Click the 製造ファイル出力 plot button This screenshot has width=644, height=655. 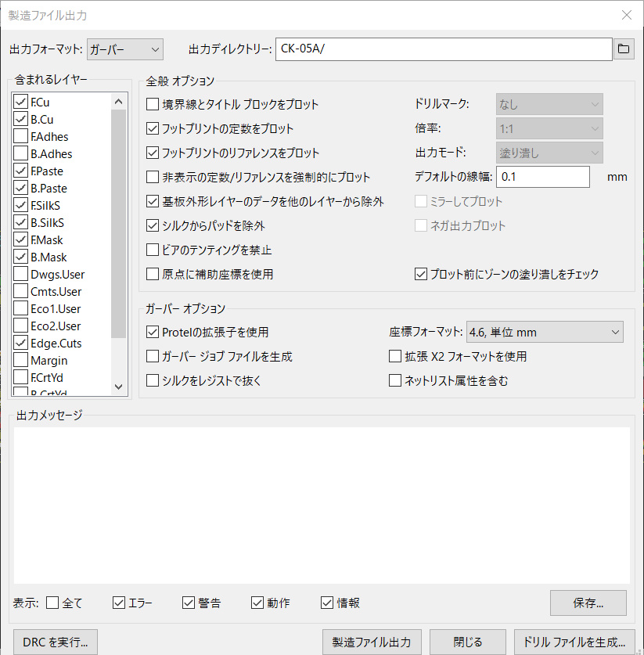(x=372, y=642)
